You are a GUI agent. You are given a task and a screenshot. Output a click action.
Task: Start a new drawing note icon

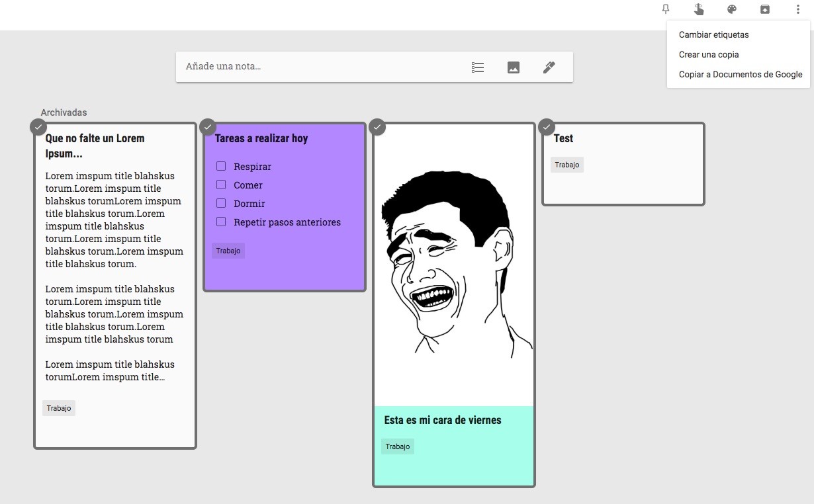point(549,67)
